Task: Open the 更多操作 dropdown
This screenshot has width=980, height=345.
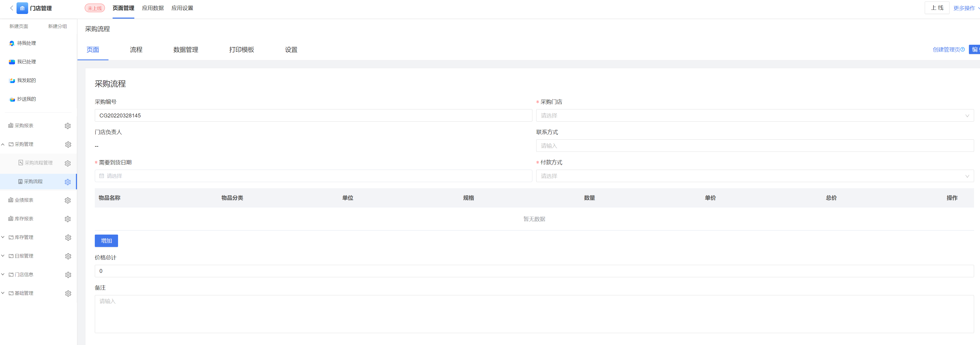Action: coord(966,8)
